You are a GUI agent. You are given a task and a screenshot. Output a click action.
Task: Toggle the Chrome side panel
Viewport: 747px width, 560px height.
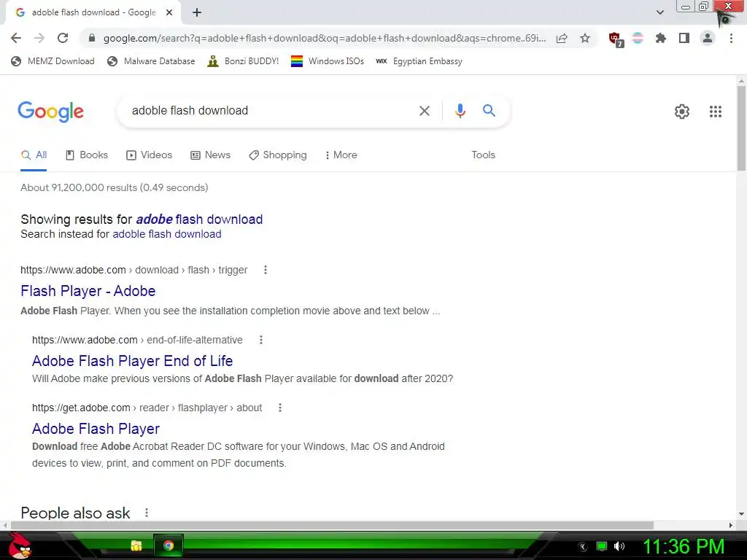coord(684,38)
